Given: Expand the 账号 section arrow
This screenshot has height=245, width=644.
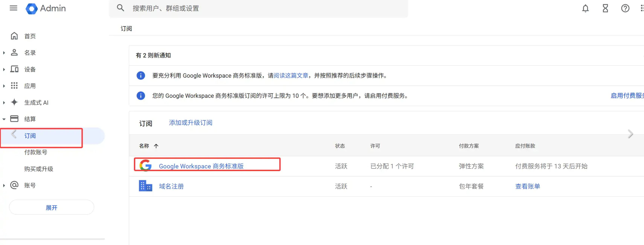Looking at the screenshot, I should click(x=4, y=186).
